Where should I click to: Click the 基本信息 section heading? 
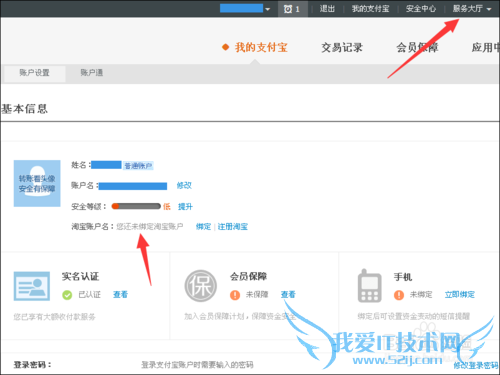pos(24,109)
